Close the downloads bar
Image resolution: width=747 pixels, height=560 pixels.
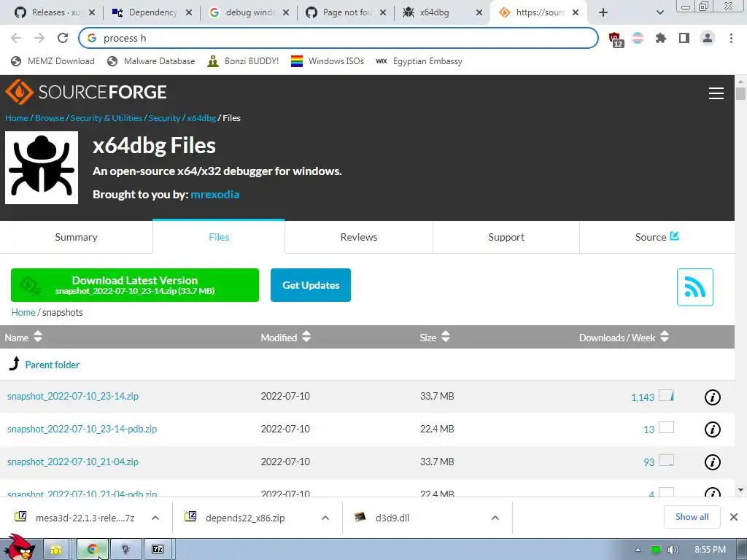pos(734,517)
